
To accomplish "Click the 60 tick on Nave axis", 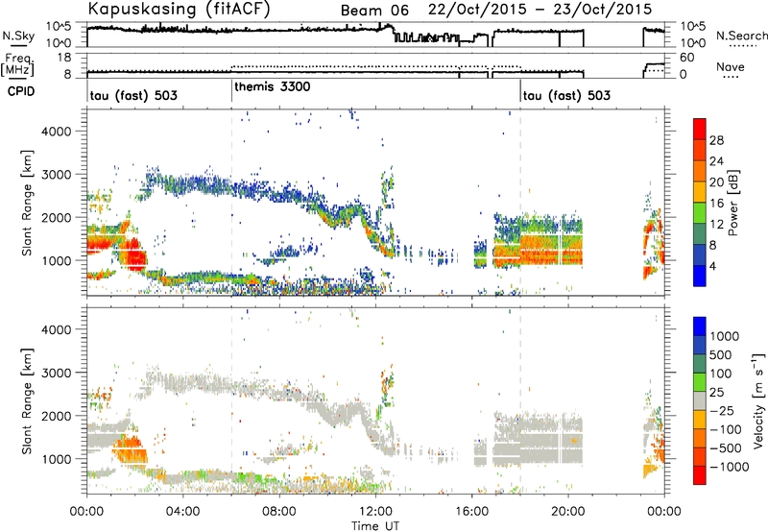I will pos(686,58).
